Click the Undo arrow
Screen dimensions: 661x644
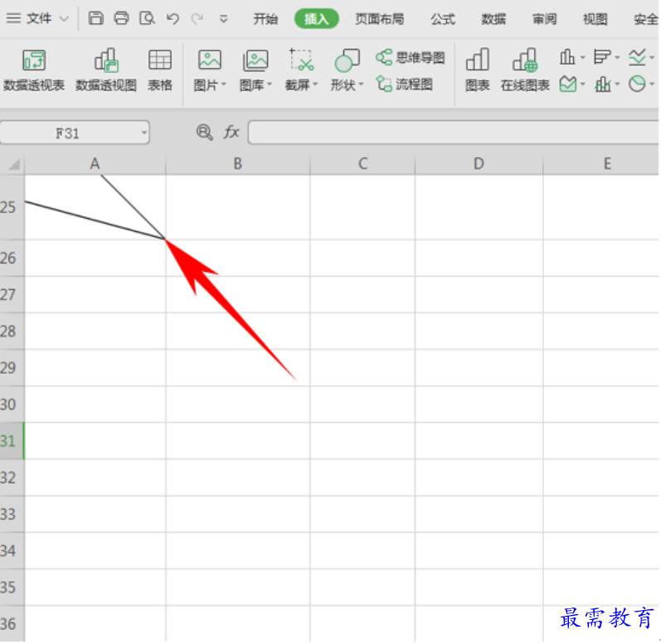pos(173,18)
